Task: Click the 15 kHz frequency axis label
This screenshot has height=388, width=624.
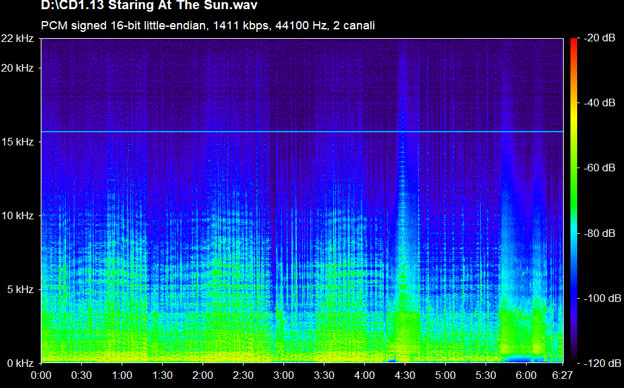Action: click(x=19, y=142)
